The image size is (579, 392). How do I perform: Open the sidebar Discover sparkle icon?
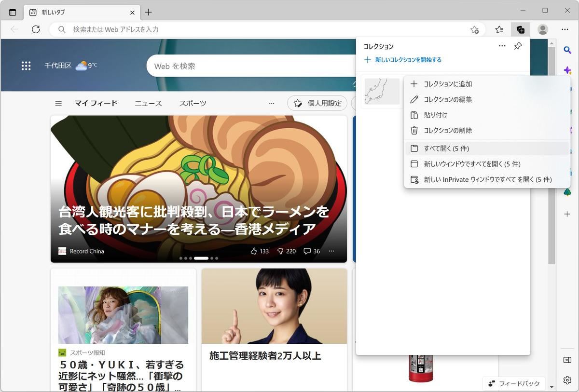(567, 70)
